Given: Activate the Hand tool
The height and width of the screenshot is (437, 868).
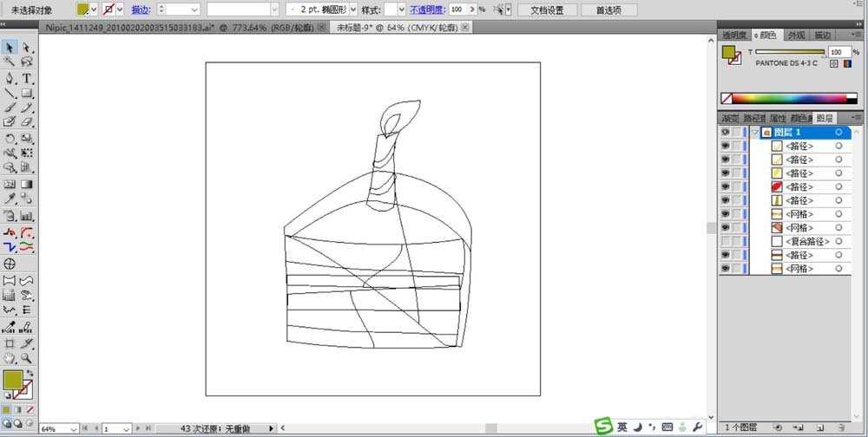Looking at the screenshot, I should click(x=10, y=357).
